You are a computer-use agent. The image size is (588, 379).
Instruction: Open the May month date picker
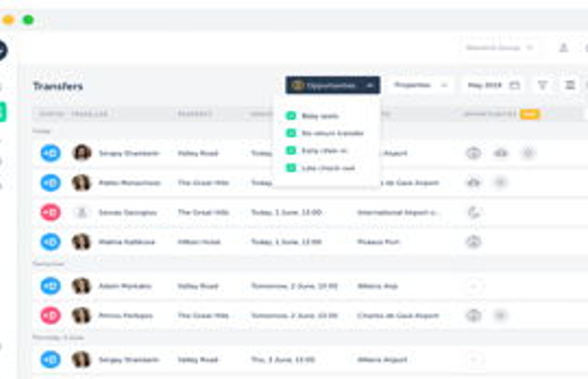click(494, 85)
